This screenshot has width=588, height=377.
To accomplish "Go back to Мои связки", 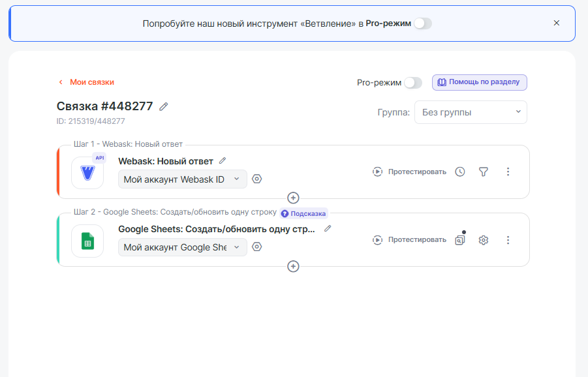I will point(86,82).
